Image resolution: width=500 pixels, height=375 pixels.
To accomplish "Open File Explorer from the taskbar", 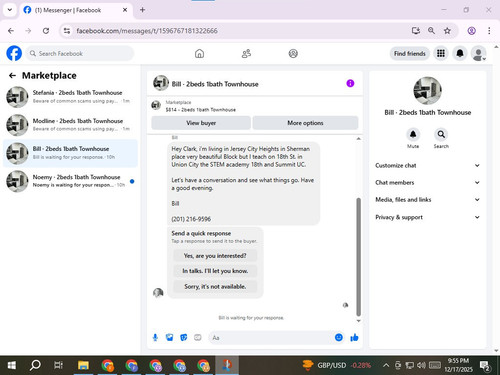I will pyautogui.click(x=83, y=365).
